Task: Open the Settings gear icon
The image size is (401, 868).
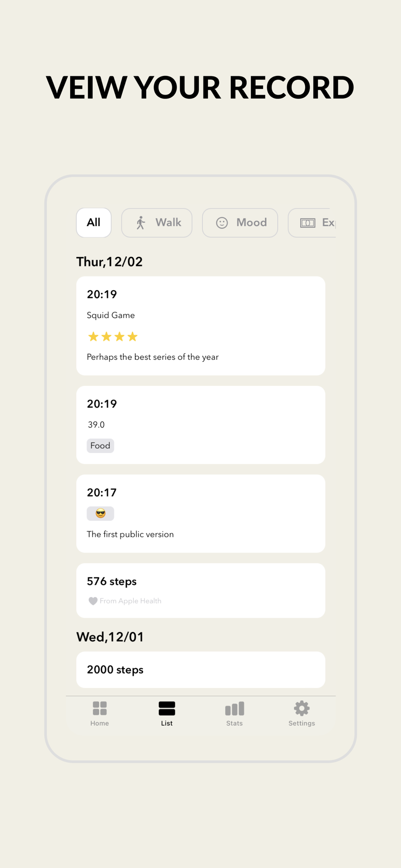Action: [x=302, y=708]
